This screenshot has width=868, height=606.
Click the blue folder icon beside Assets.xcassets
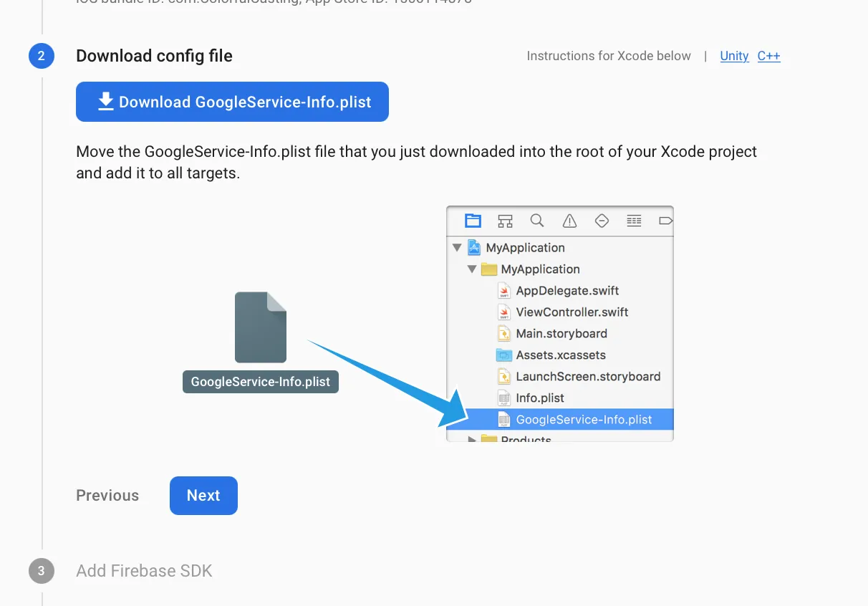point(504,355)
